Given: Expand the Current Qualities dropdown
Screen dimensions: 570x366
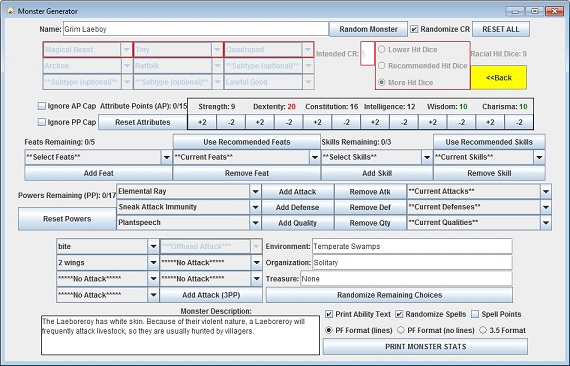Looking at the screenshot, I should click(x=546, y=223).
